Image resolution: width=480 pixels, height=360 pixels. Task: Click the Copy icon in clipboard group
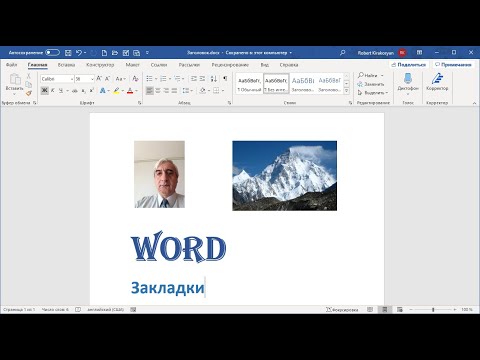coord(29,85)
